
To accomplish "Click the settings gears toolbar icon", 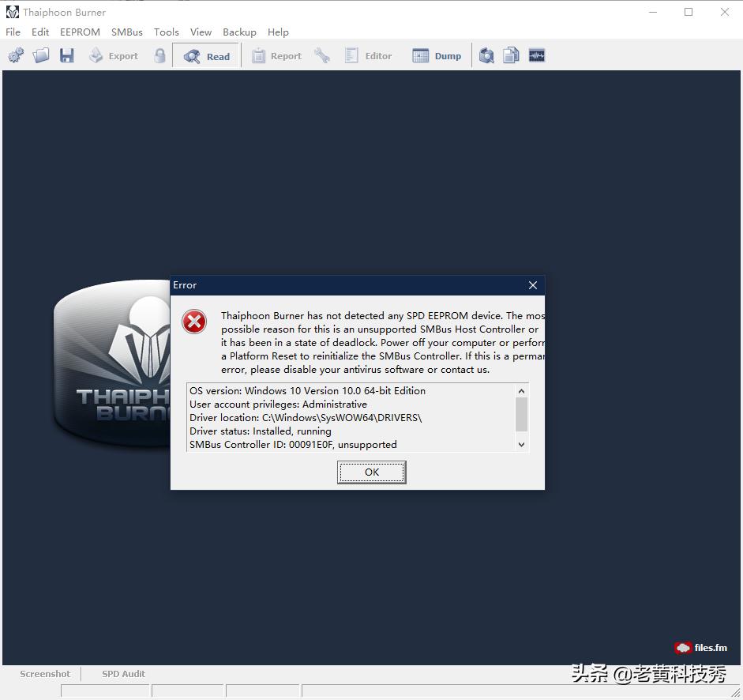I will pyautogui.click(x=16, y=55).
